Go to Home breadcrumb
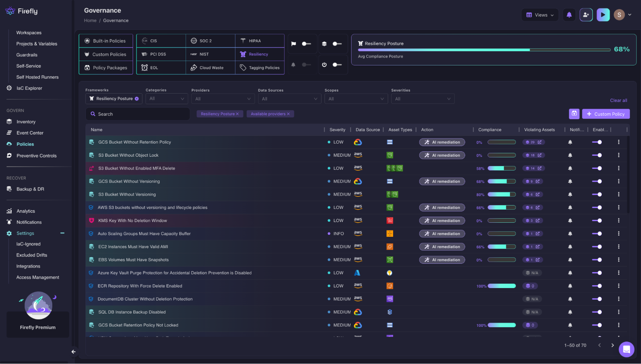 [90, 21]
